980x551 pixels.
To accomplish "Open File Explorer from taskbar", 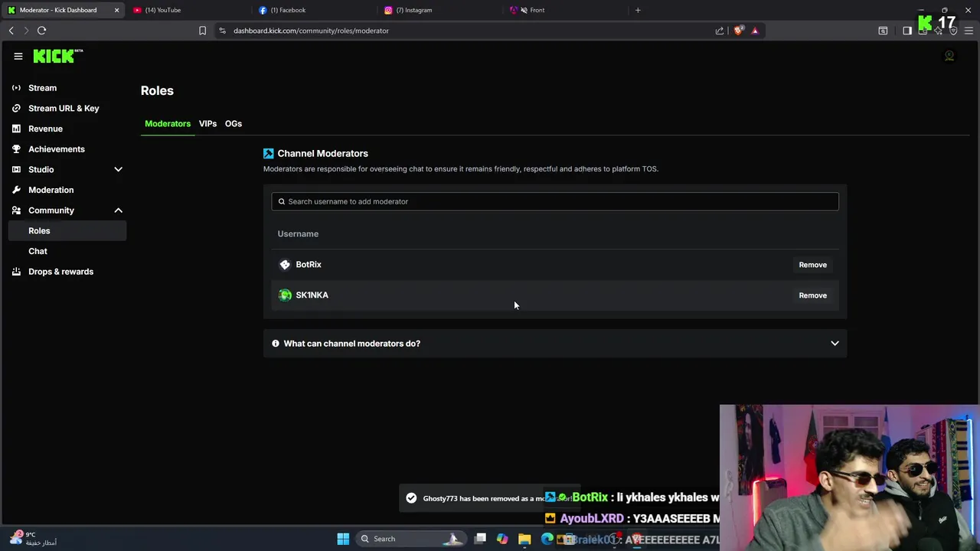I will click(x=524, y=539).
